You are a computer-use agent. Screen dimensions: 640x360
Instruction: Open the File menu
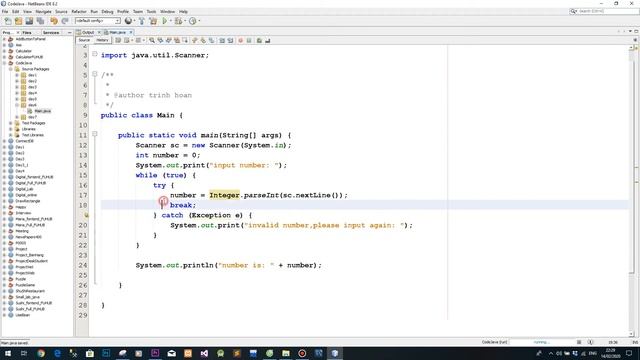[5, 11]
